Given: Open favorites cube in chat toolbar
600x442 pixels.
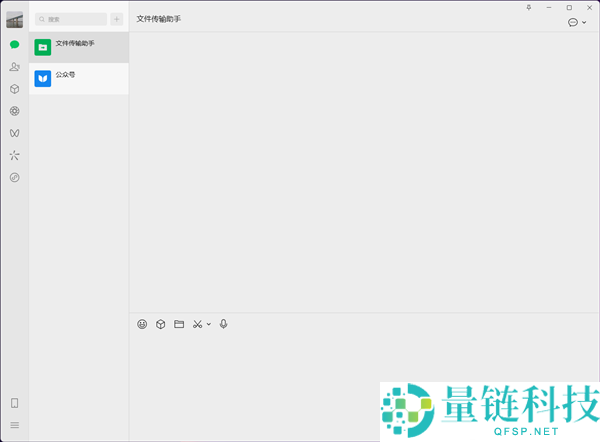Looking at the screenshot, I should point(160,324).
